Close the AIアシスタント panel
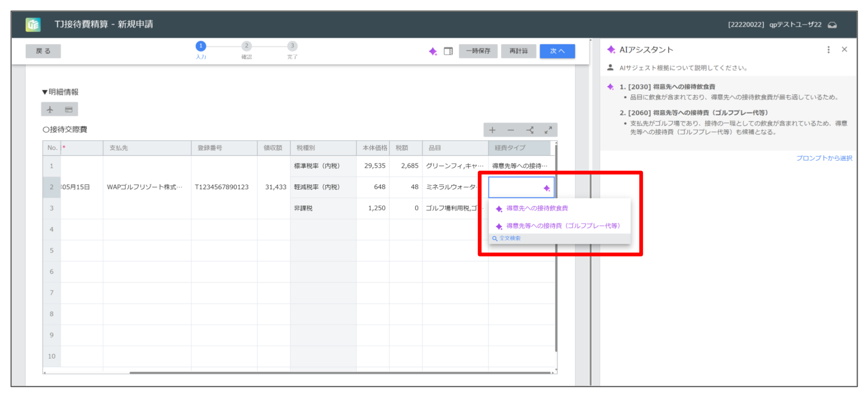Viewport: 868px width, 399px height. [844, 50]
